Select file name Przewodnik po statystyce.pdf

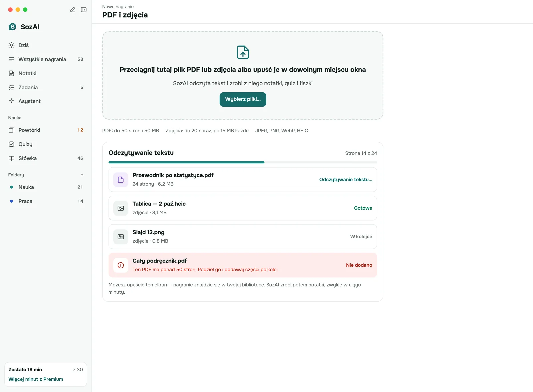(173, 175)
